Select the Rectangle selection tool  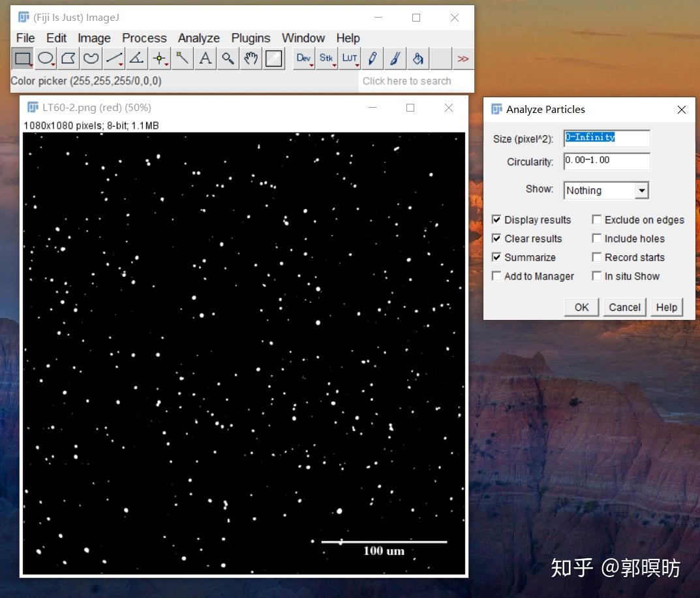[22, 58]
